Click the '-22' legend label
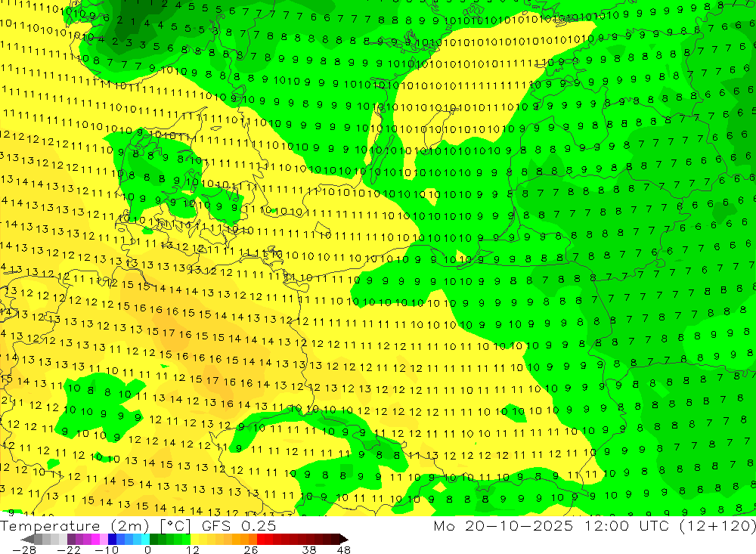 tap(69, 550)
